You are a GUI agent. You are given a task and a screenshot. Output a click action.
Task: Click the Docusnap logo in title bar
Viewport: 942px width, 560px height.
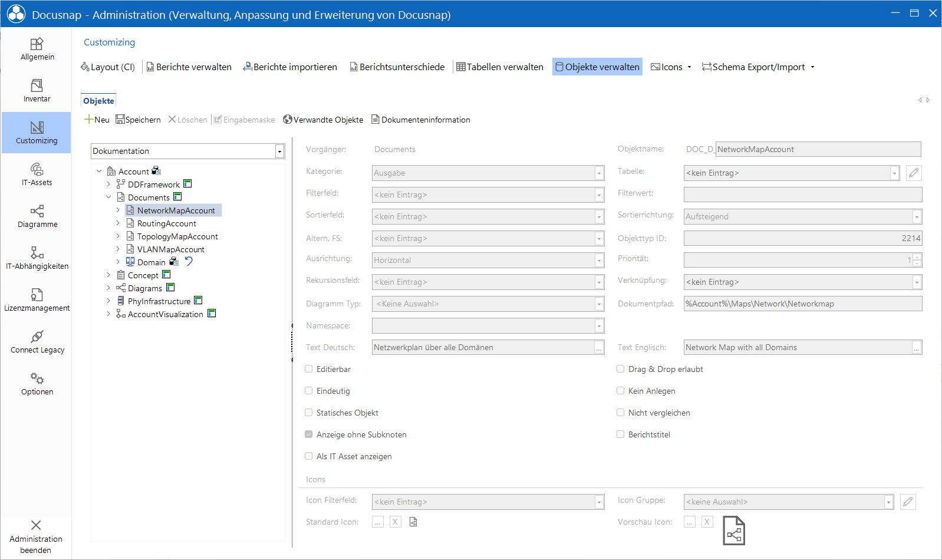16,14
